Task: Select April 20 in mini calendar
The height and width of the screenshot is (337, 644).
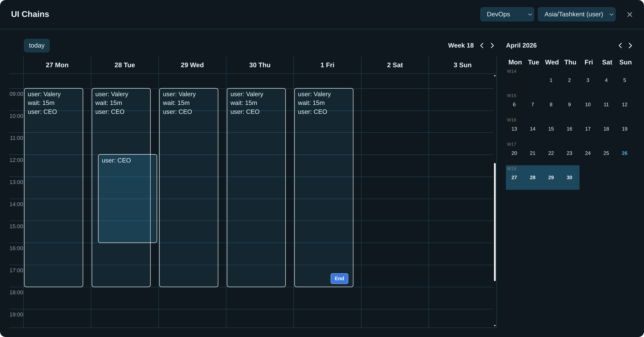Action: (514, 153)
